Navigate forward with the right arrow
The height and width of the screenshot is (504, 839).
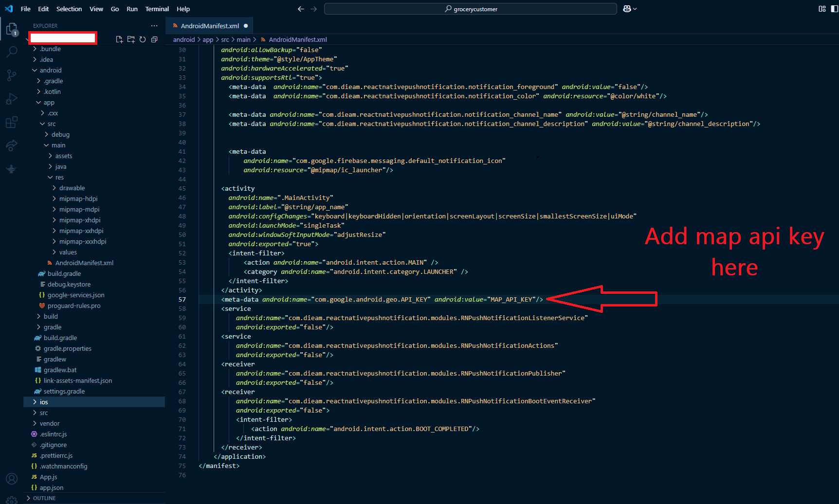click(314, 9)
